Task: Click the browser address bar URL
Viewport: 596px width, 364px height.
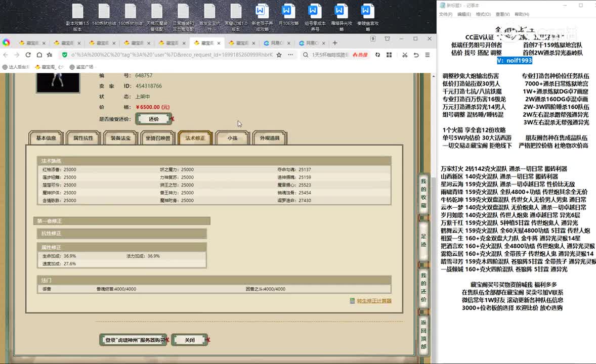Action: click(x=172, y=55)
